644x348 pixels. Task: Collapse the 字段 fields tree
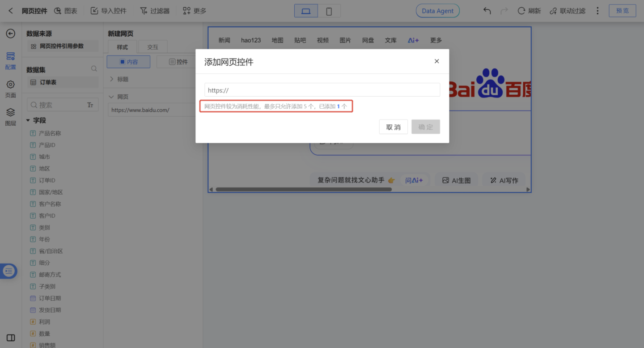pos(28,120)
